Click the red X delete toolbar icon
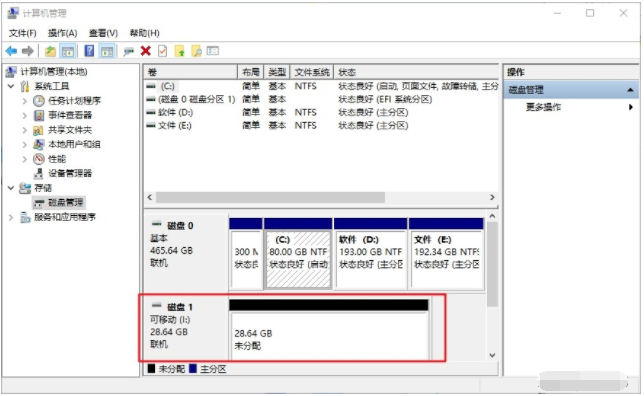The height and width of the screenshot is (396, 644). tap(145, 51)
